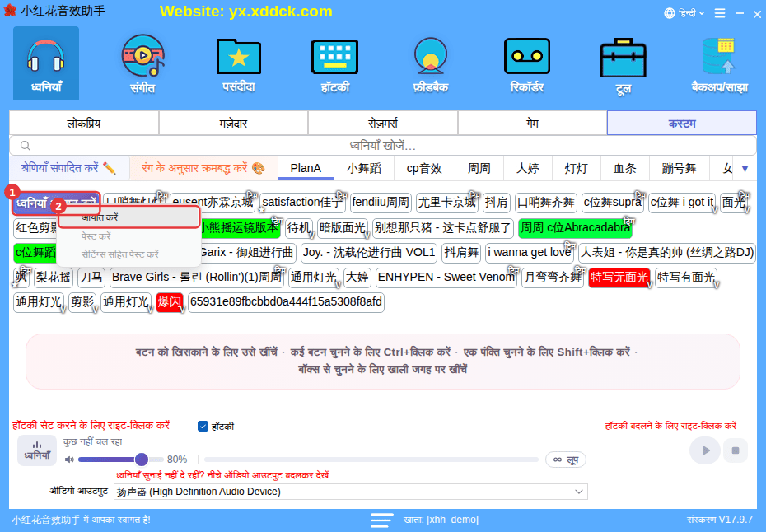Expand more categories with blue arrow
The image size is (766, 532).
tap(745, 169)
